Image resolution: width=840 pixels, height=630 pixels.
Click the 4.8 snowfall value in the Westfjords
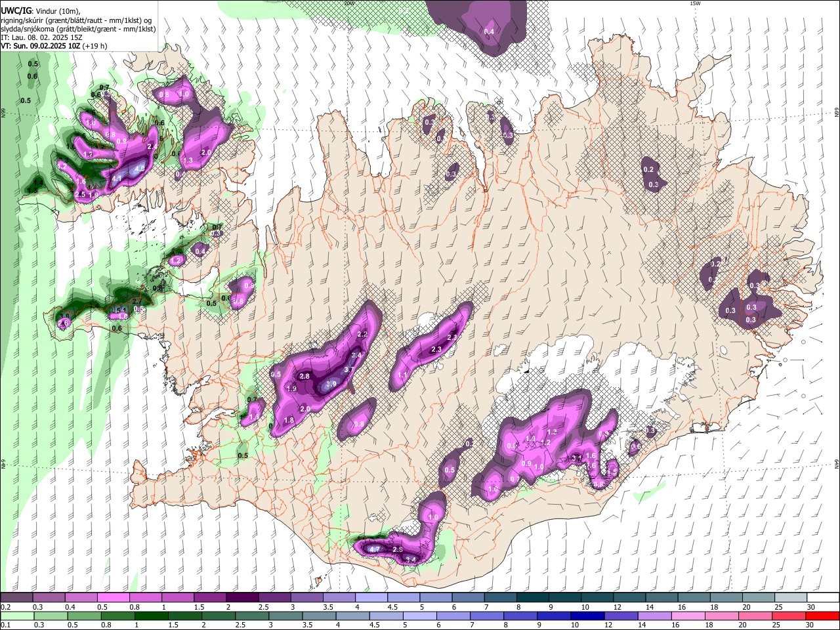(138, 169)
